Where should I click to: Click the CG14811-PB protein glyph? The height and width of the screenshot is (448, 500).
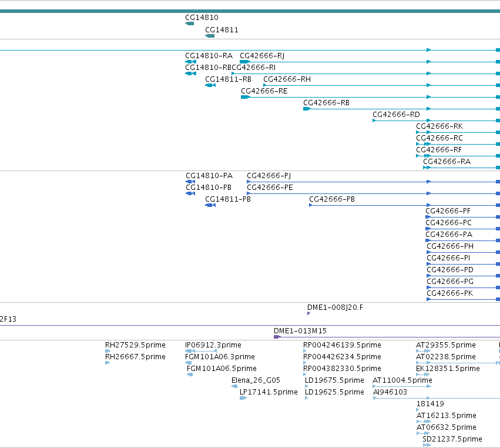click(x=210, y=205)
